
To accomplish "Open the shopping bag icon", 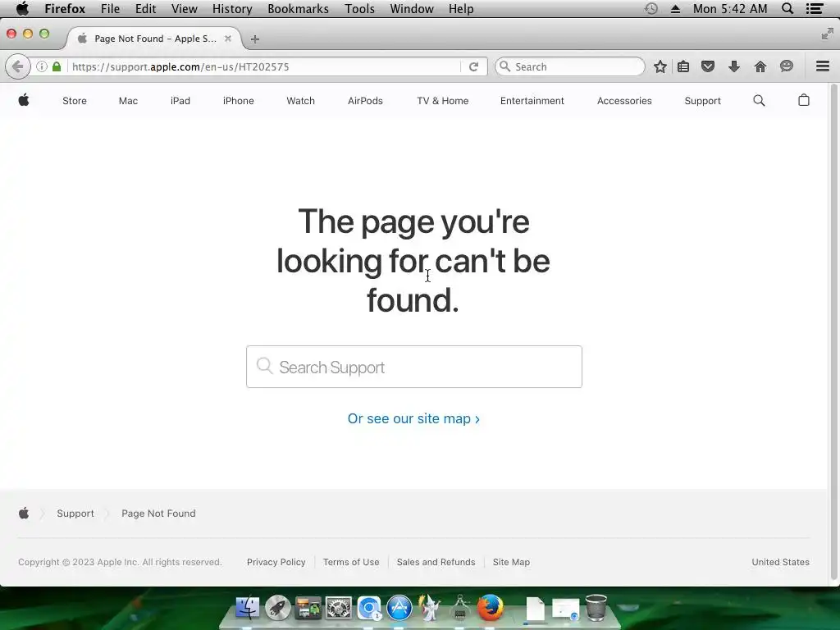I will (x=804, y=100).
